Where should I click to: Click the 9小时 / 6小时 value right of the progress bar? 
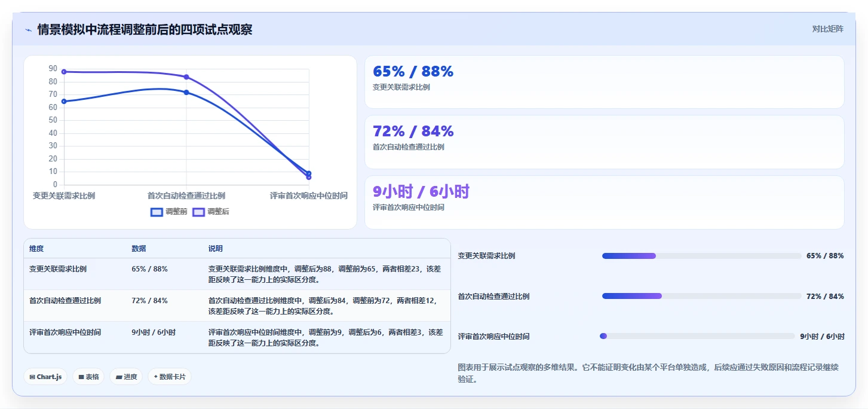point(823,337)
